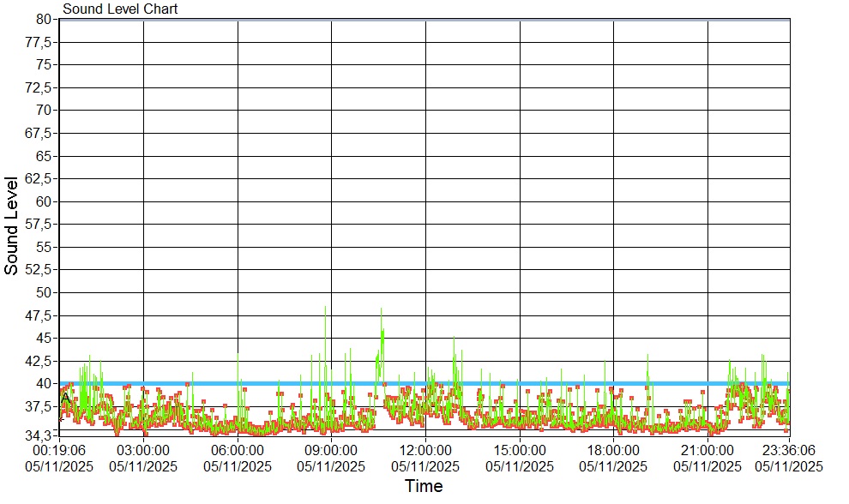Screen dimensions: 849x504
Task: Click the 06:00:00 time tick label
Action: click(238, 450)
